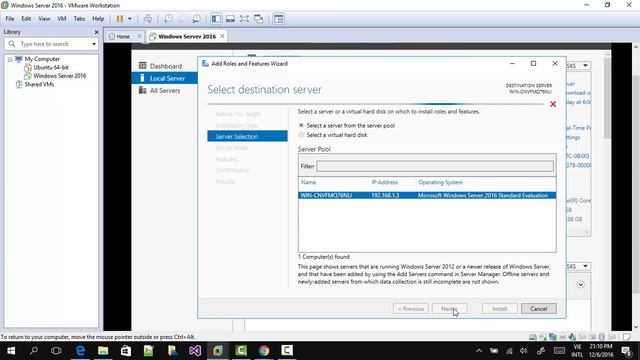Viewport: 640px width, 360px height.
Task: Open the power options arrow beside pause
Action: coord(130,19)
